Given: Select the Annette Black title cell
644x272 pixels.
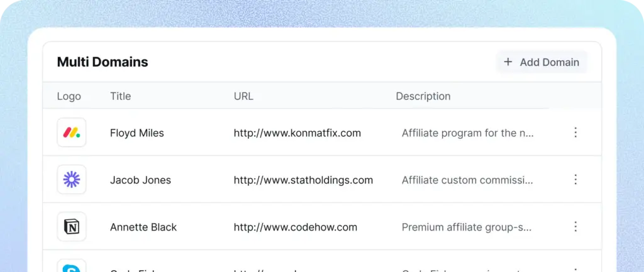Looking at the screenshot, I should [143, 227].
